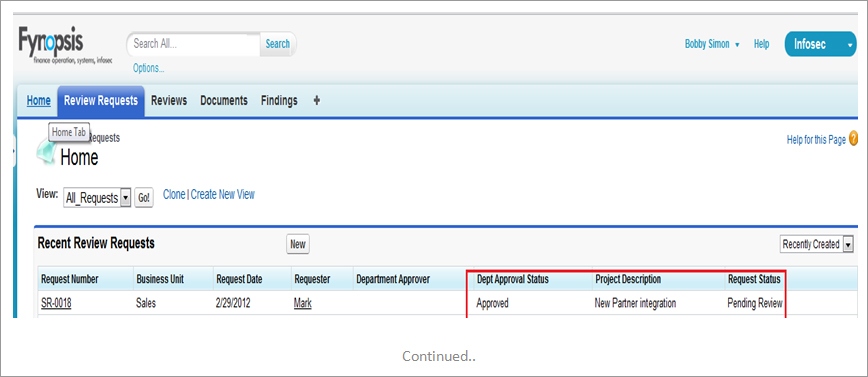Viewport: 868px width, 377px height.
Task: Select the New Partner integration cell
Action: tap(635, 303)
